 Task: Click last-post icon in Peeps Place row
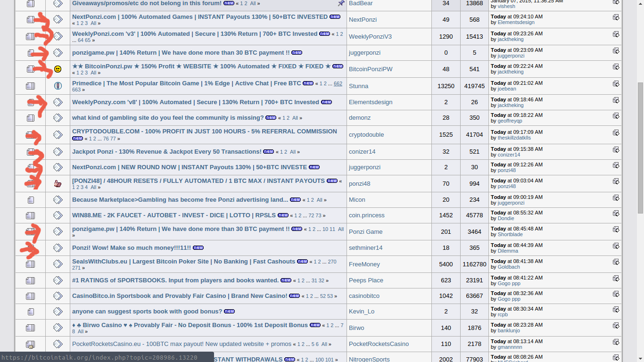click(616, 278)
